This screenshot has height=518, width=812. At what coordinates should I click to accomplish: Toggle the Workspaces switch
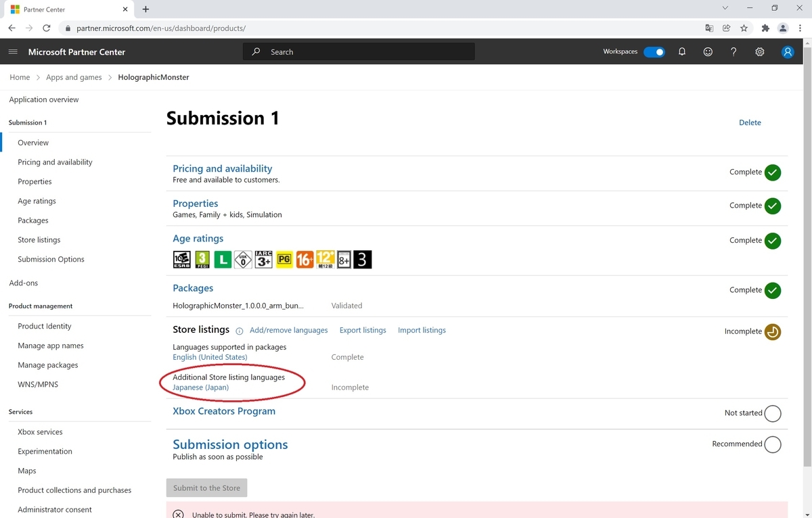[654, 52]
